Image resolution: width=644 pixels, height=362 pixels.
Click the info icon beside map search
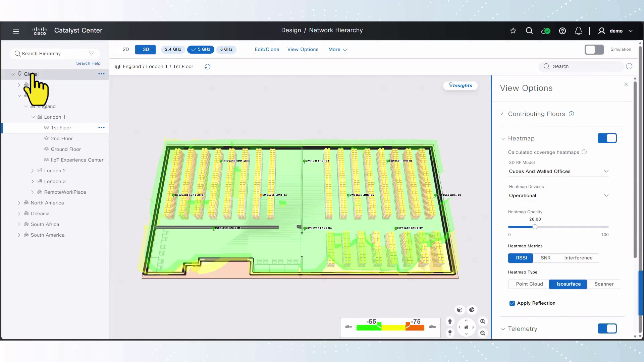[629, 66]
